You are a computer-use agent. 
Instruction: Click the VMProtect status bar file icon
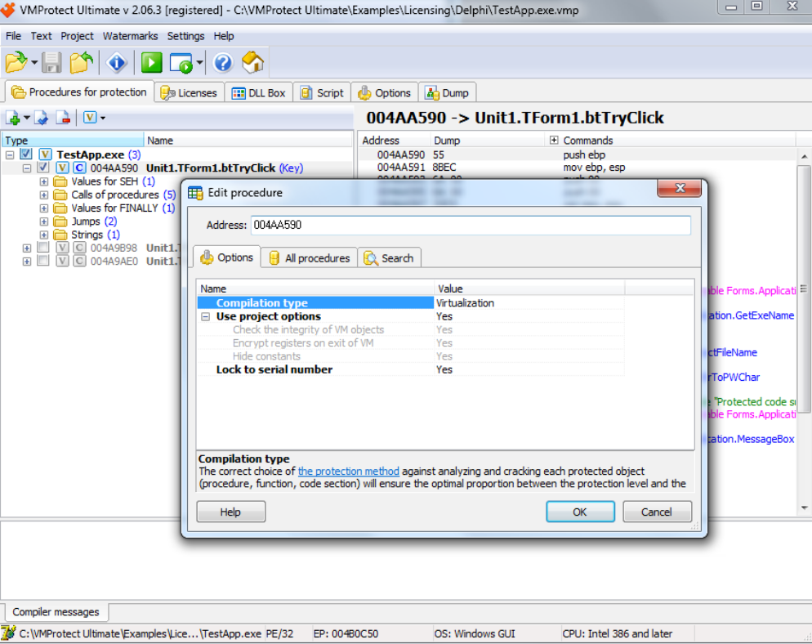click(8, 633)
